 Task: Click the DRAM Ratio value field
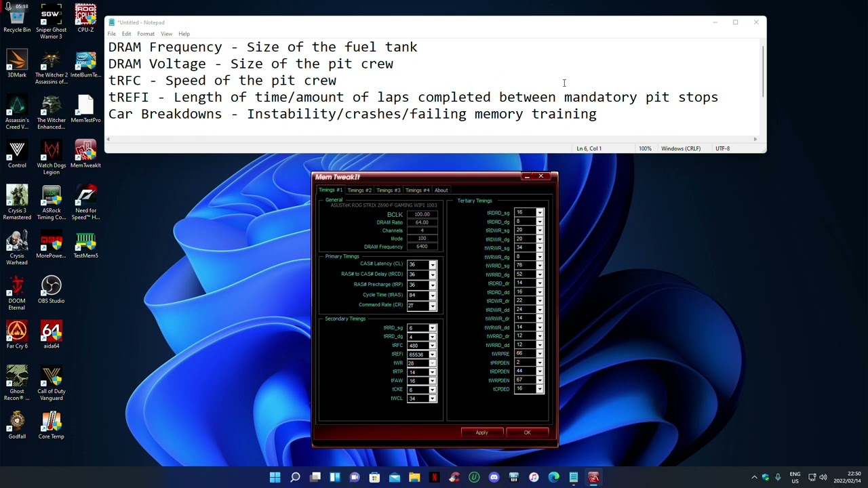(422, 222)
